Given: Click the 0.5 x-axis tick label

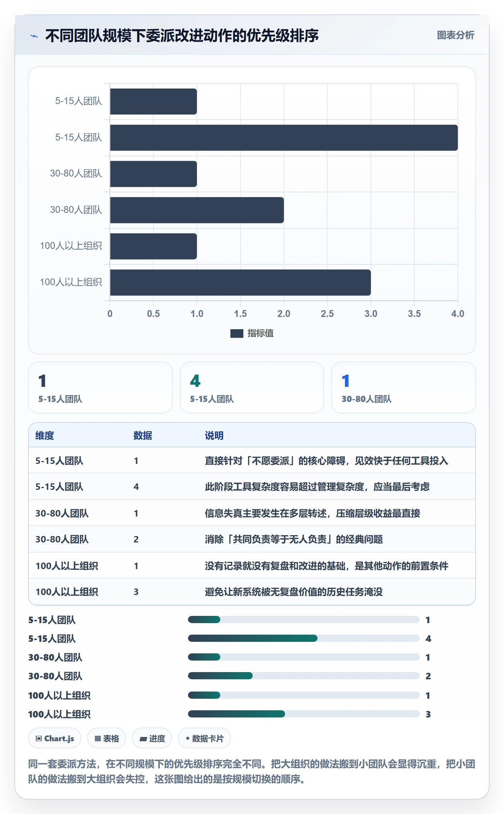Looking at the screenshot, I should click(x=153, y=314).
